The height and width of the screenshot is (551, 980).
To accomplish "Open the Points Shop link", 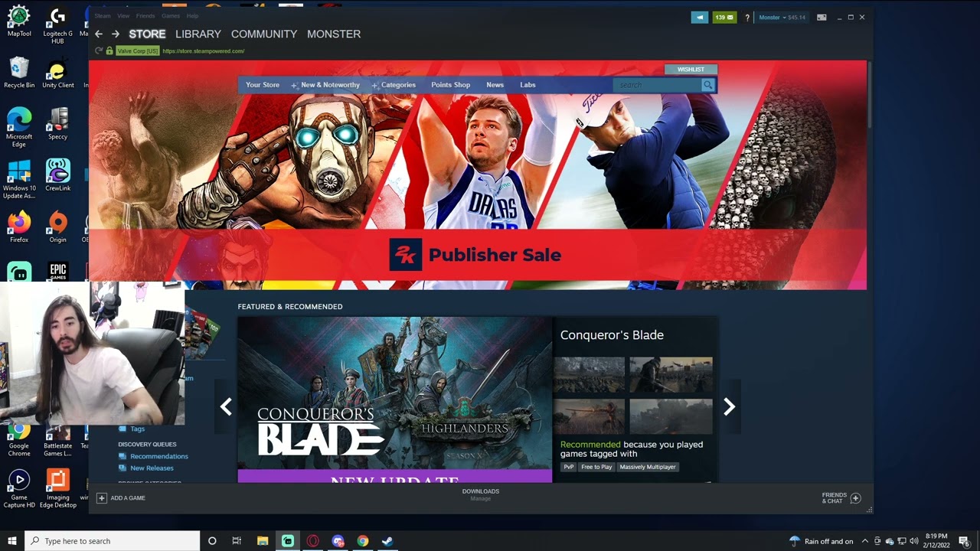I will click(x=450, y=85).
